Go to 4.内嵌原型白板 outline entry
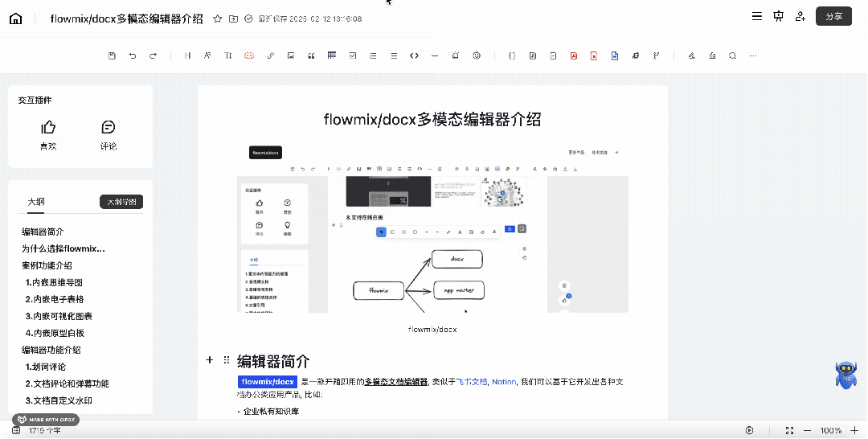The image size is (868, 439). [x=55, y=333]
